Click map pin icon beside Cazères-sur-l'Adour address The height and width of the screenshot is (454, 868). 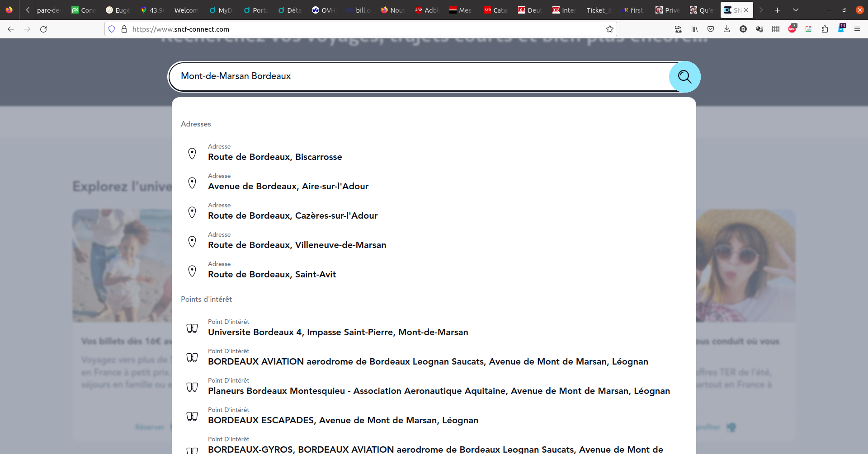click(192, 212)
